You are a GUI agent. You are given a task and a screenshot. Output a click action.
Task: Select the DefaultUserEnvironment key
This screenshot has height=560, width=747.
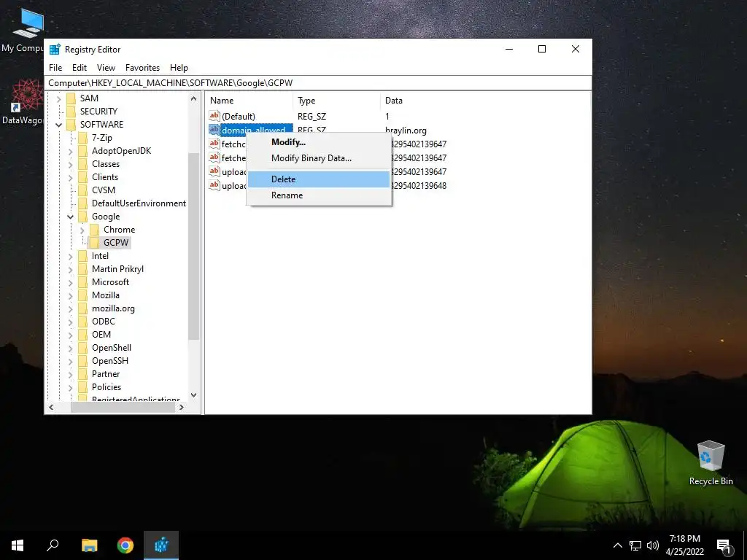[139, 203]
